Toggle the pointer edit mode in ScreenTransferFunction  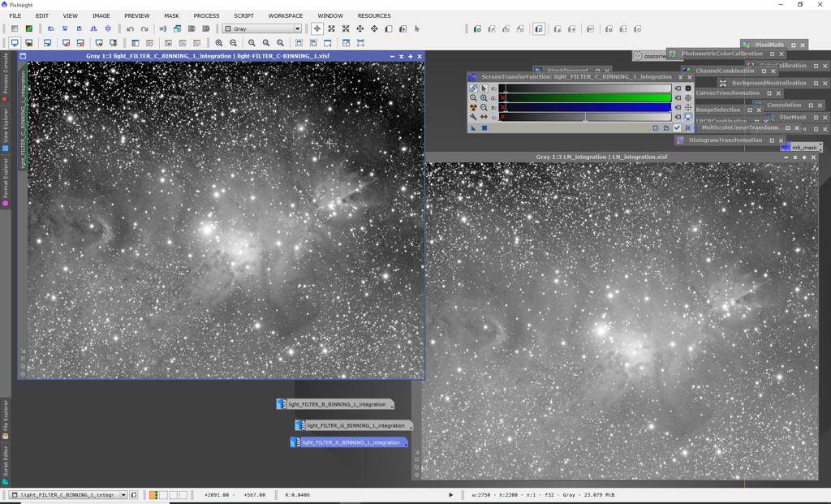[x=484, y=88]
